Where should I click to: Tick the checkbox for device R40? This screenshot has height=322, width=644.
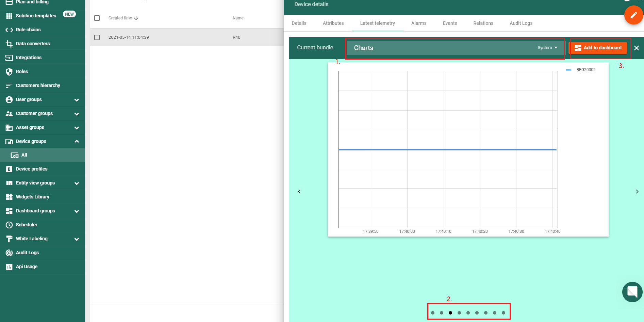pyautogui.click(x=97, y=37)
